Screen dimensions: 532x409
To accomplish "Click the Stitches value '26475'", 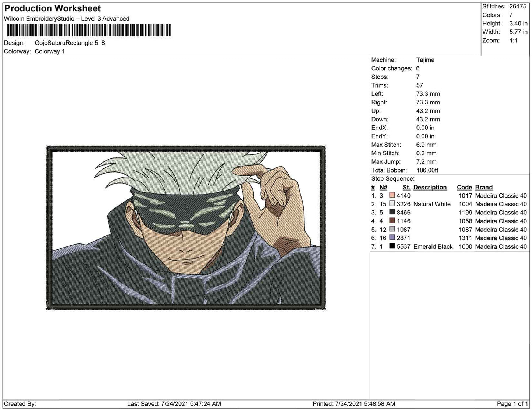I will (518, 6).
